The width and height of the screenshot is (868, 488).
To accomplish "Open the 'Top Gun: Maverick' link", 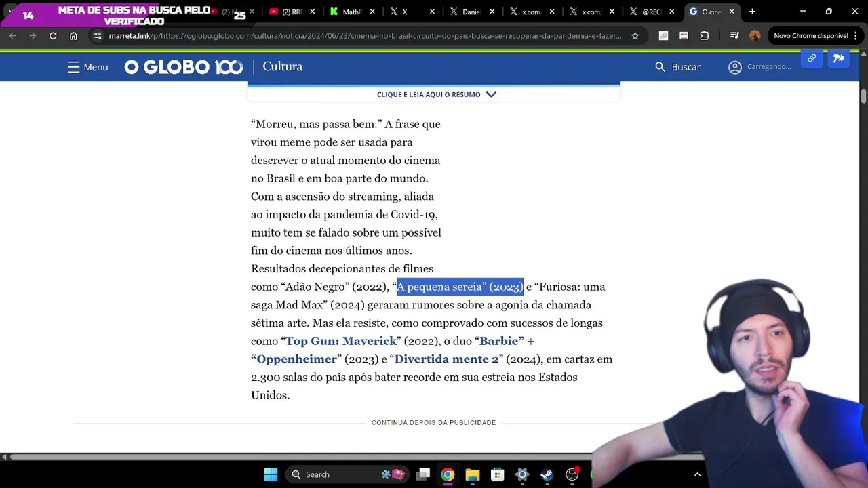I will pyautogui.click(x=341, y=341).
